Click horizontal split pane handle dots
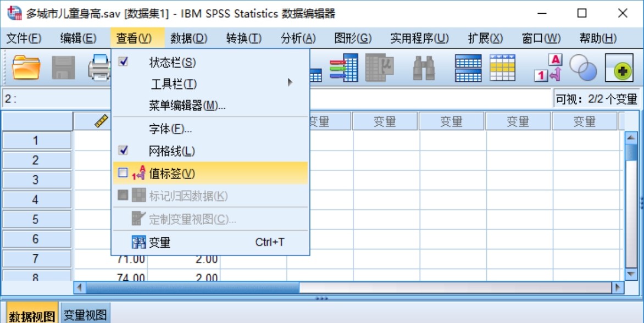The image size is (644, 323). pyautogui.click(x=321, y=298)
